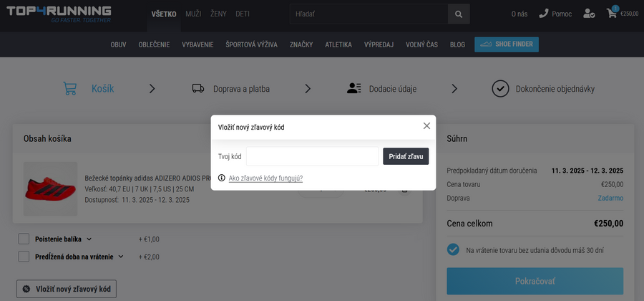Open the VÝPREDAJ menu item
Image resolution: width=644 pixels, height=301 pixels.
pos(379,44)
